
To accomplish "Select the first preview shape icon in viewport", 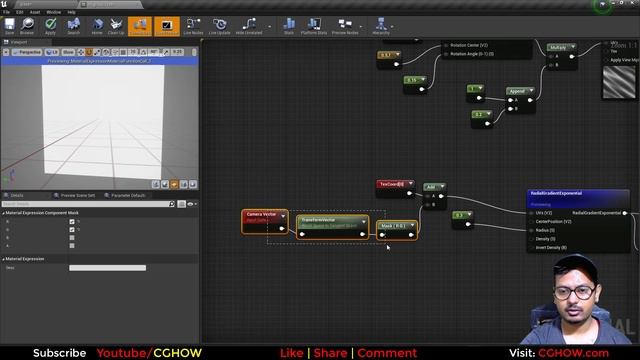I will pyautogui.click(x=156, y=184).
